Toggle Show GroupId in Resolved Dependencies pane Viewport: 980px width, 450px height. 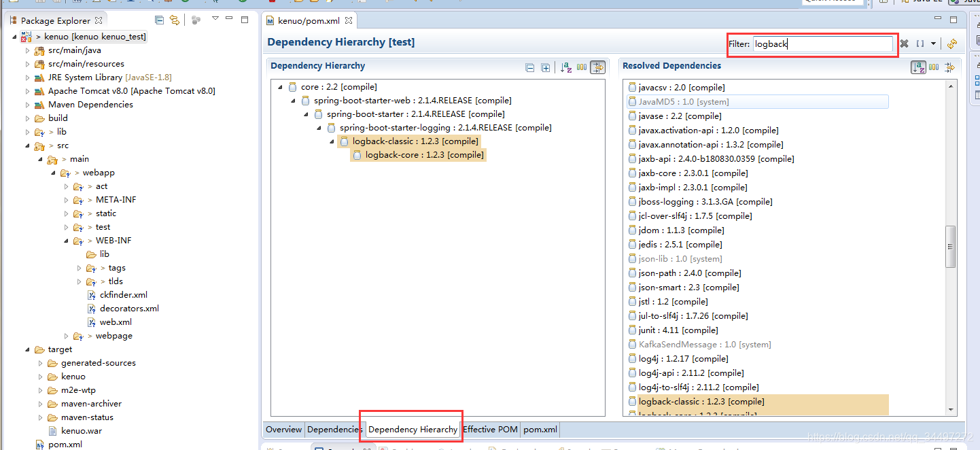934,67
